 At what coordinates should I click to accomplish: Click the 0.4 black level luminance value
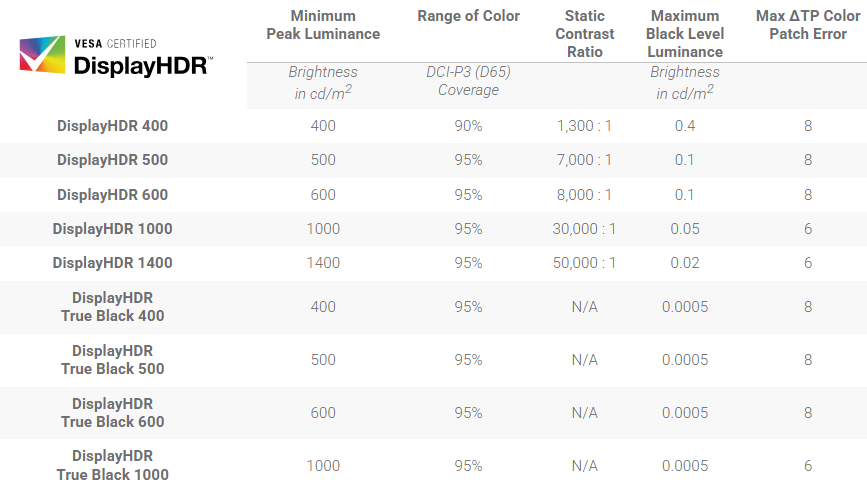684,126
